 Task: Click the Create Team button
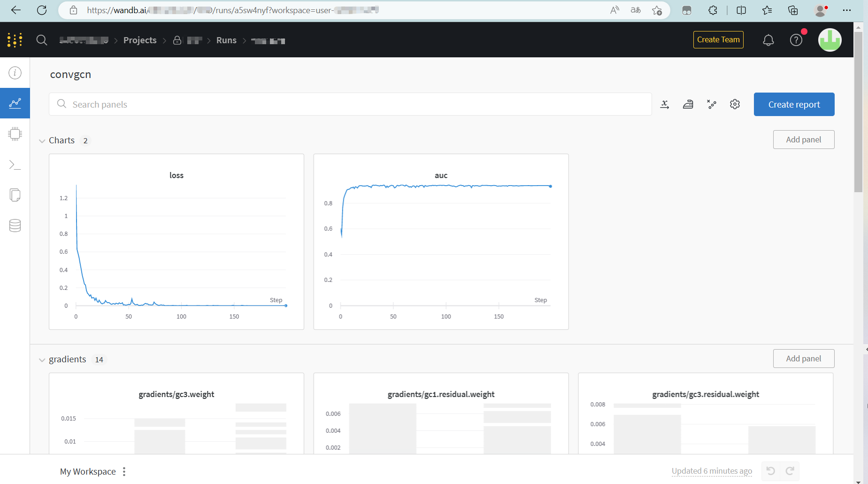(718, 40)
